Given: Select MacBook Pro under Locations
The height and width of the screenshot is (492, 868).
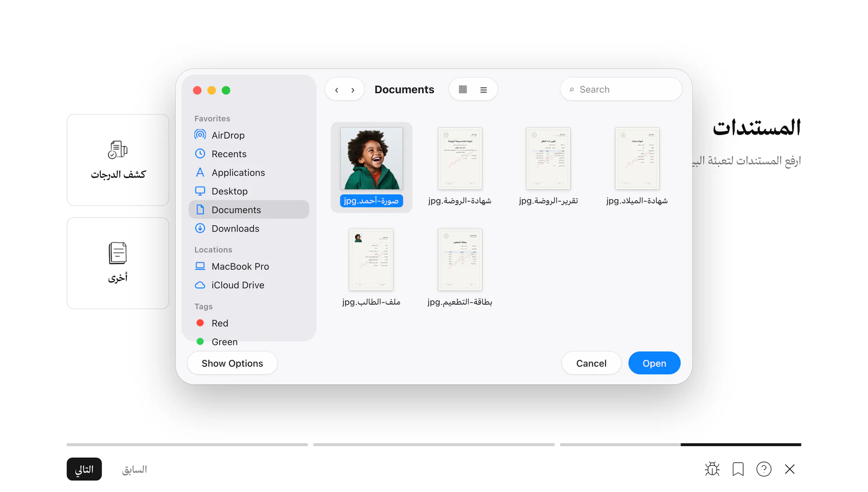Looking at the screenshot, I should (x=248, y=266).
